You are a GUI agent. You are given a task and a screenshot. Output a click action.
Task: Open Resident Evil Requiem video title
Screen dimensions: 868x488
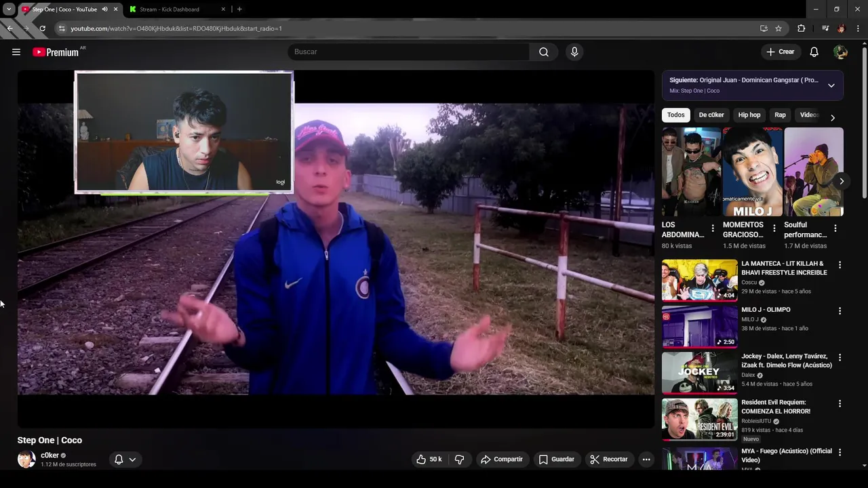tap(776, 407)
